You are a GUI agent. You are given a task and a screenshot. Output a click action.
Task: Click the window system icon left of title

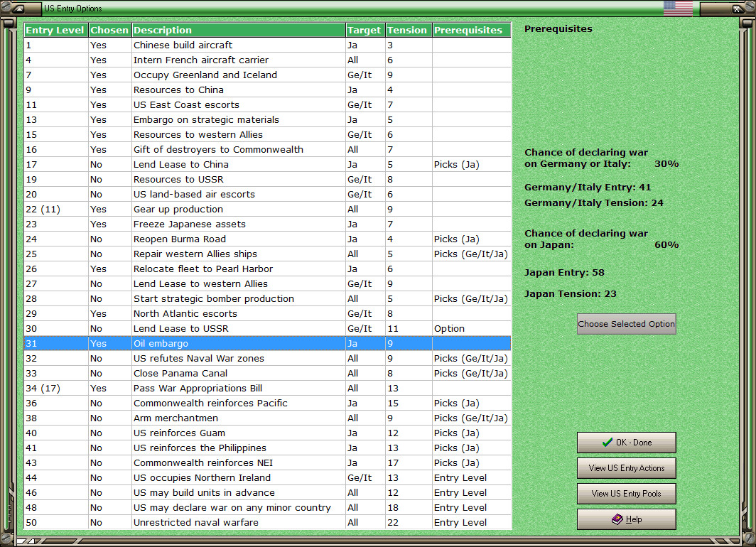[18, 9]
